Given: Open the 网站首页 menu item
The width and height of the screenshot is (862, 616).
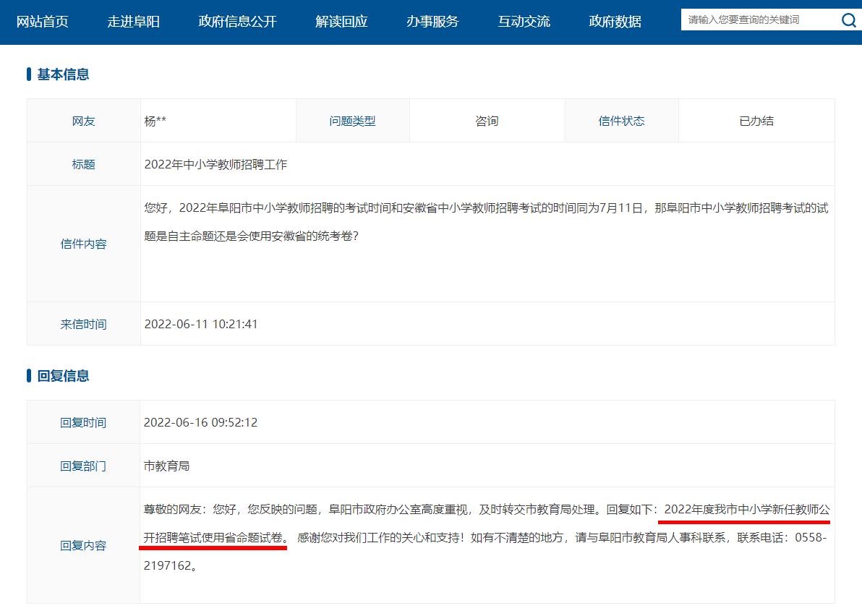Looking at the screenshot, I should click(43, 22).
